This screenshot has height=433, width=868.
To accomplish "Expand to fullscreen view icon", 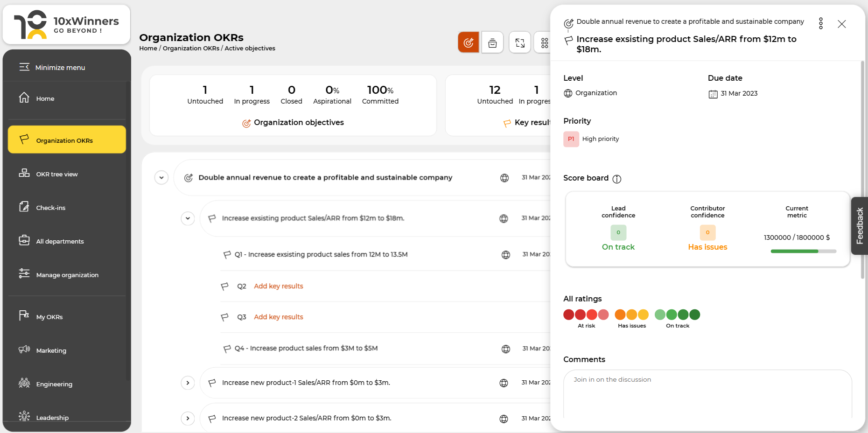I will pyautogui.click(x=519, y=42).
